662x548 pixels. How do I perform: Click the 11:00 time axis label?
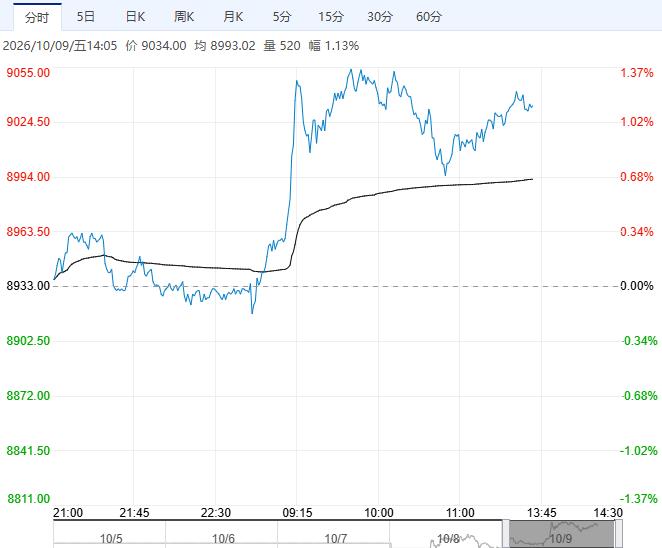pyautogui.click(x=460, y=513)
